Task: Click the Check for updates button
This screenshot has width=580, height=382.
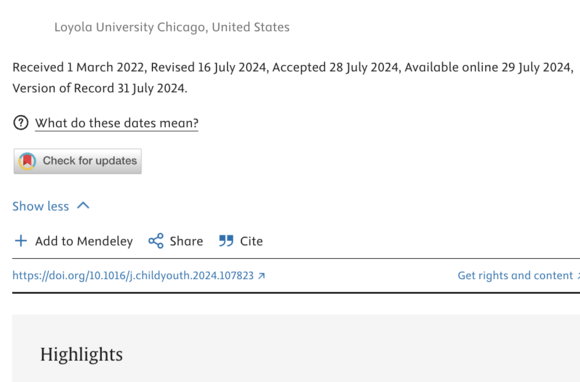Action: [78, 161]
